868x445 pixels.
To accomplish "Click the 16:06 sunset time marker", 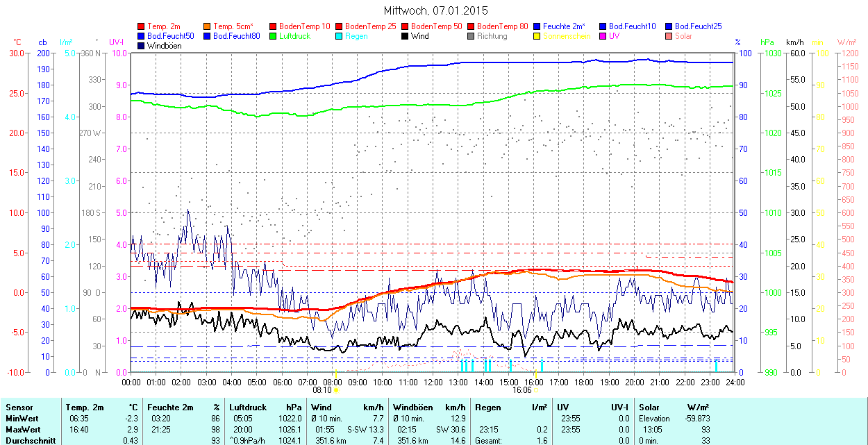I will coord(522,390).
